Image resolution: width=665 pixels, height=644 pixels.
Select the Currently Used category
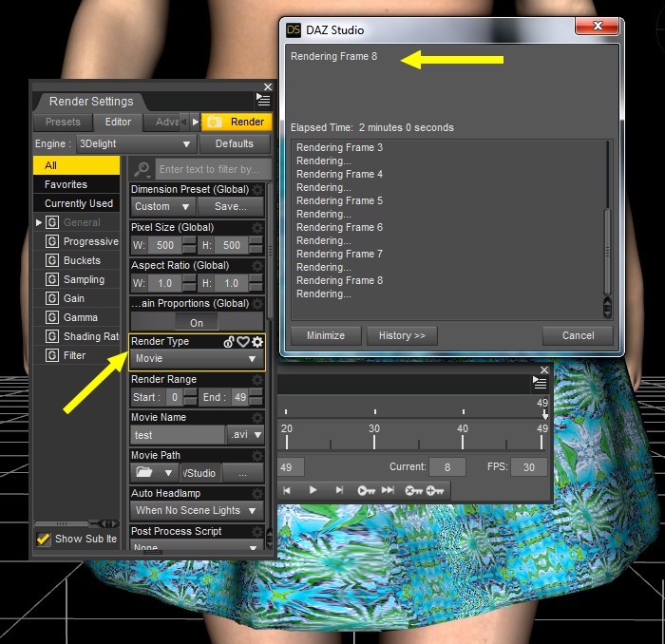[x=76, y=203]
